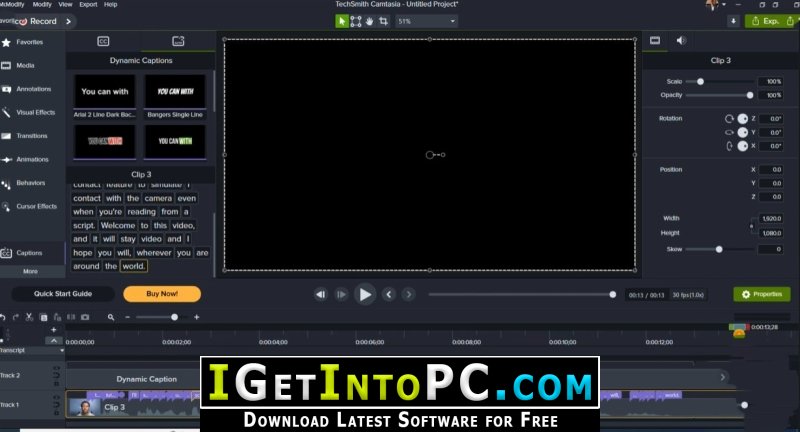Step forward one frame in playback

(341, 294)
